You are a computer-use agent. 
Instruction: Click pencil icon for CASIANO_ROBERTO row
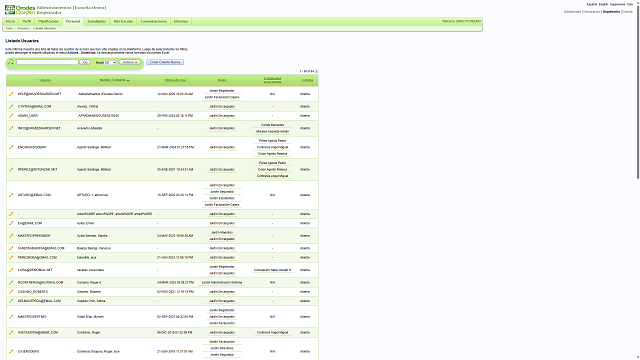tap(11, 292)
